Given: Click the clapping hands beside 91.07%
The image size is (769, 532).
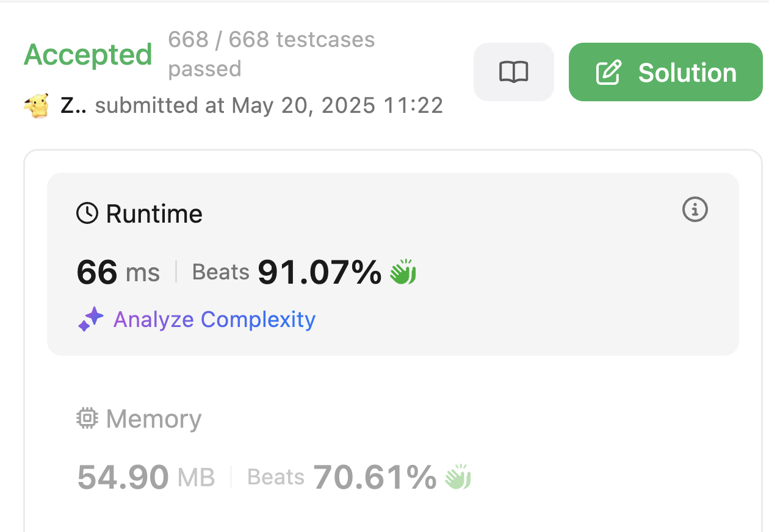Looking at the screenshot, I should (x=403, y=272).
